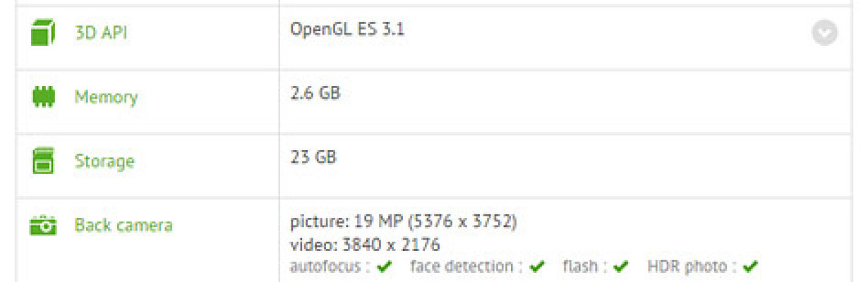Click the HDR photo checkmark
This screenshot has width=868, height=282.
click(751, 267)
